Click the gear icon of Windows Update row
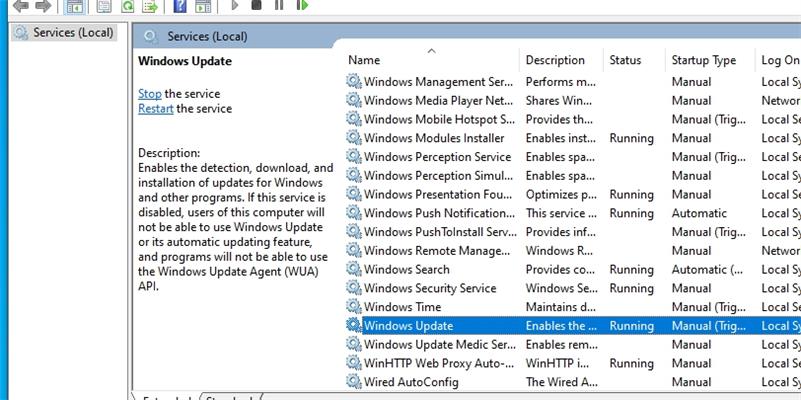Screen dimensions: 801x400 coord(354,325)
